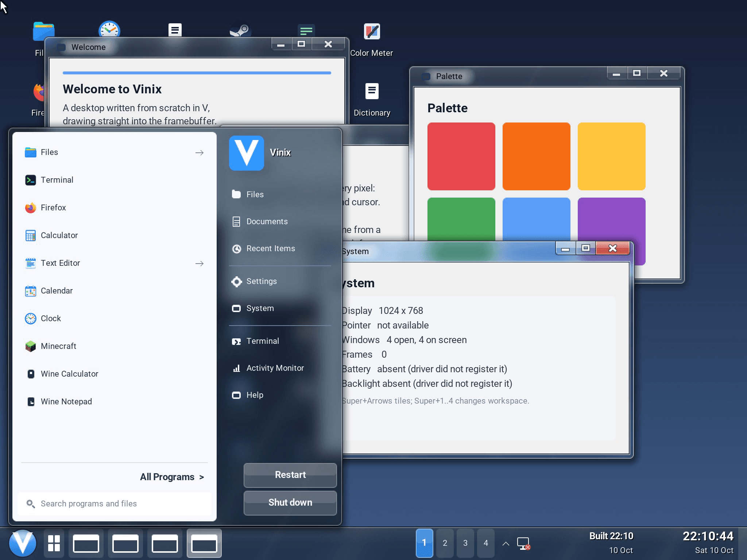Open Wine Notepad entry
The width and height of the screenshot is (747, 560).
115,401
